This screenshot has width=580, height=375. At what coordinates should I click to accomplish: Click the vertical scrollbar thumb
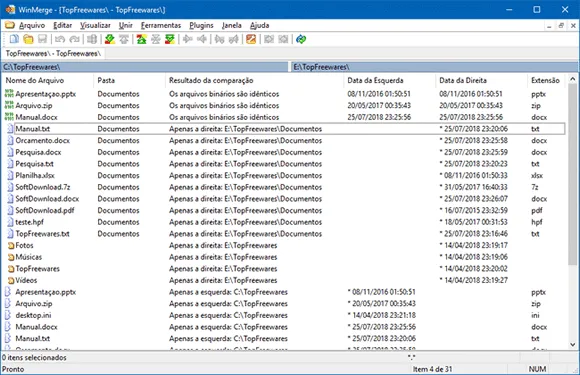[x=572, y=174]
